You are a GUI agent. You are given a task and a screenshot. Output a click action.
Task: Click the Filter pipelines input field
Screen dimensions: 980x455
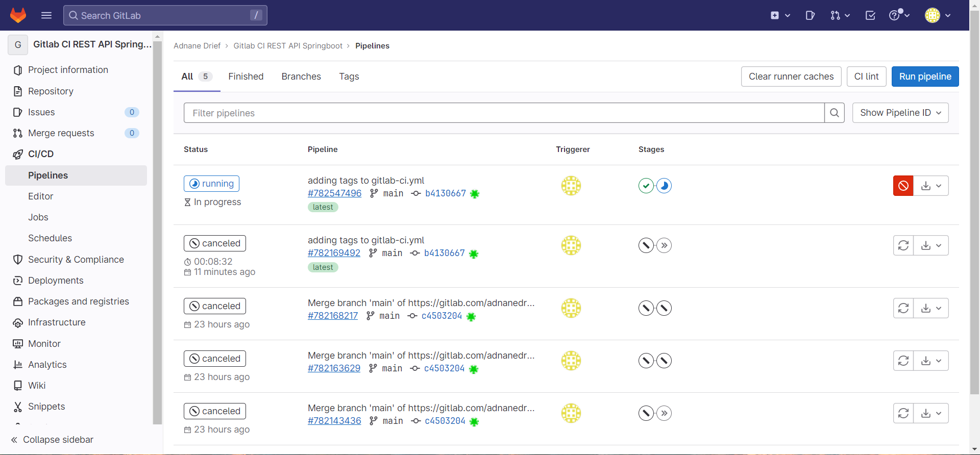(504, 113)
